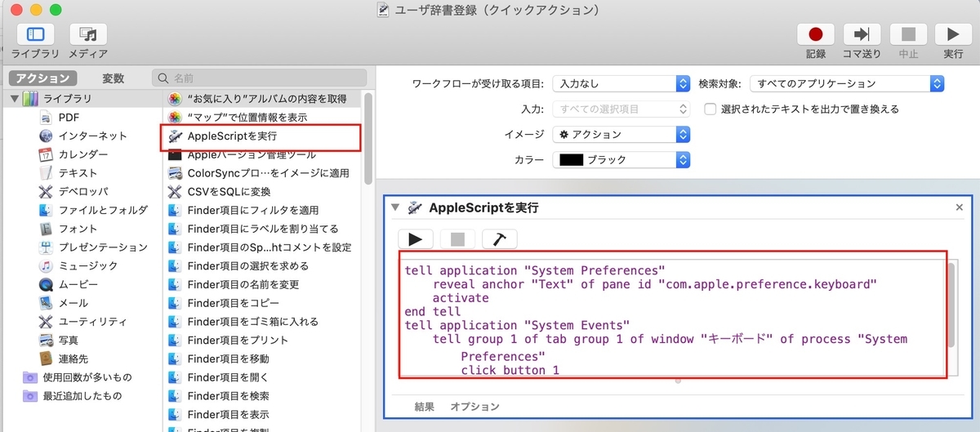Run the workflow with 実行 button
The height and width of the screenshot is (432, 980).
click(952, 34)
